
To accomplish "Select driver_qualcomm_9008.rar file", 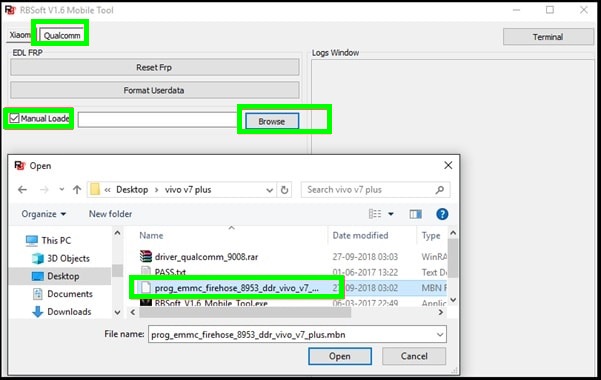I will (x=206, y=257).
